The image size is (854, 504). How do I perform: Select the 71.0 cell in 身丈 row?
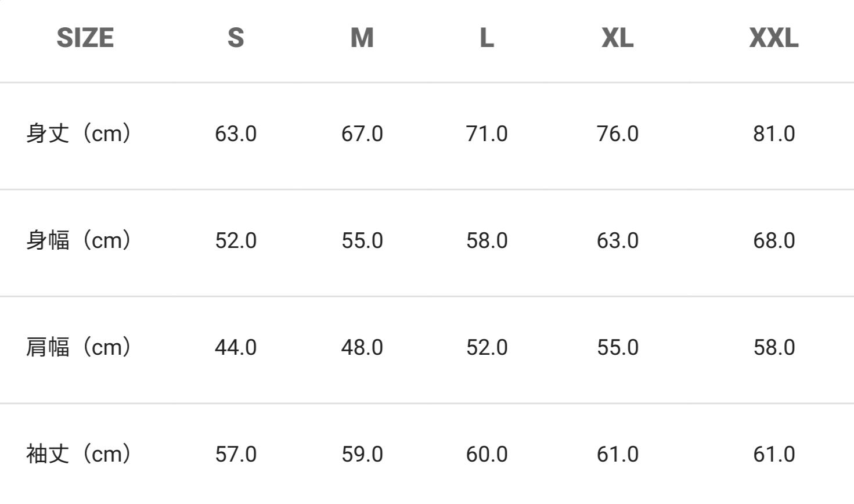(487, 134)
